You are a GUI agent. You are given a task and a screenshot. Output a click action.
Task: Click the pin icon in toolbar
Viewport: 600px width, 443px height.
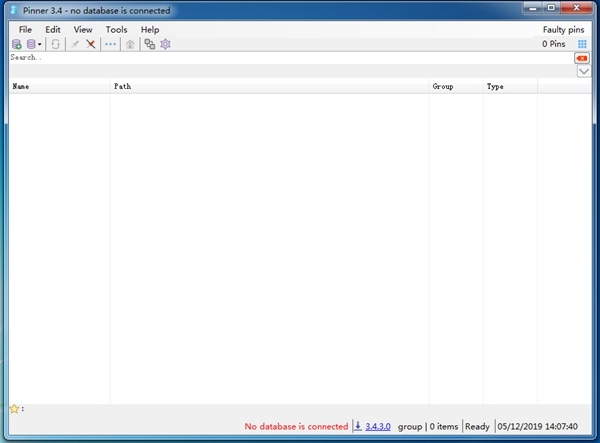point(75,44)
